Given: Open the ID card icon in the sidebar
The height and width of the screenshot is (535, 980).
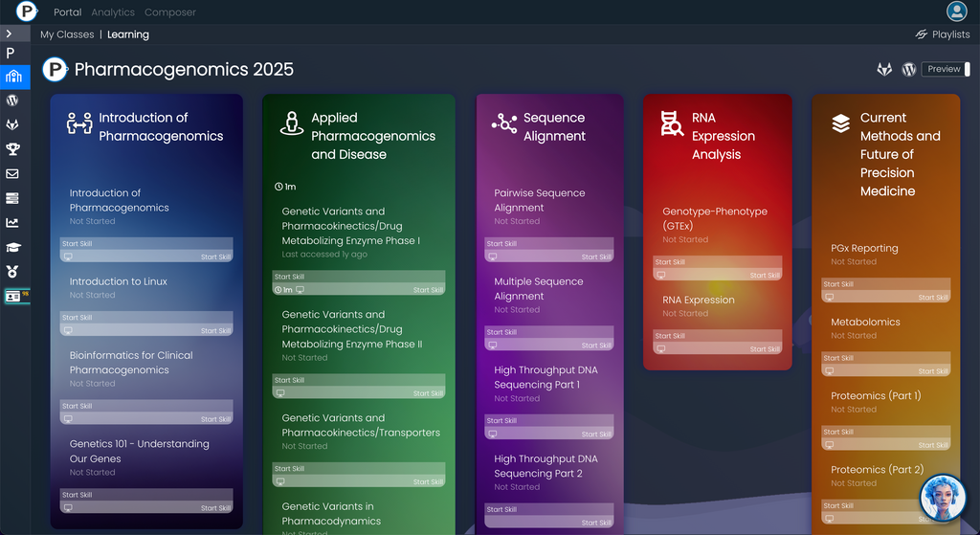Looking at the screenshot, I should (x=13, y=297).
